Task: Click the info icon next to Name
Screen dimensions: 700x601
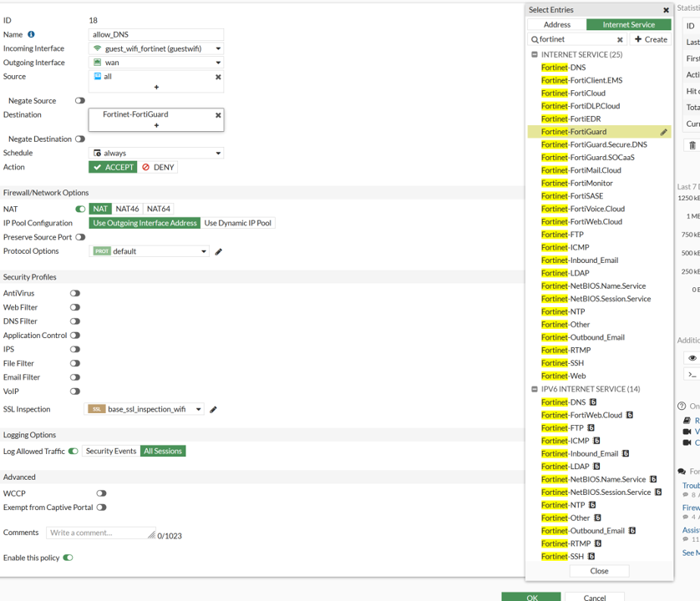Action: coord(31,34)
